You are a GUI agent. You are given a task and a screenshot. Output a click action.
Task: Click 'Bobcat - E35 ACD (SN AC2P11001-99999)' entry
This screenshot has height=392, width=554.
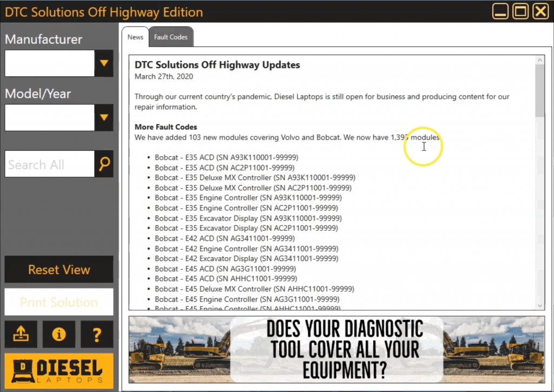225,168
